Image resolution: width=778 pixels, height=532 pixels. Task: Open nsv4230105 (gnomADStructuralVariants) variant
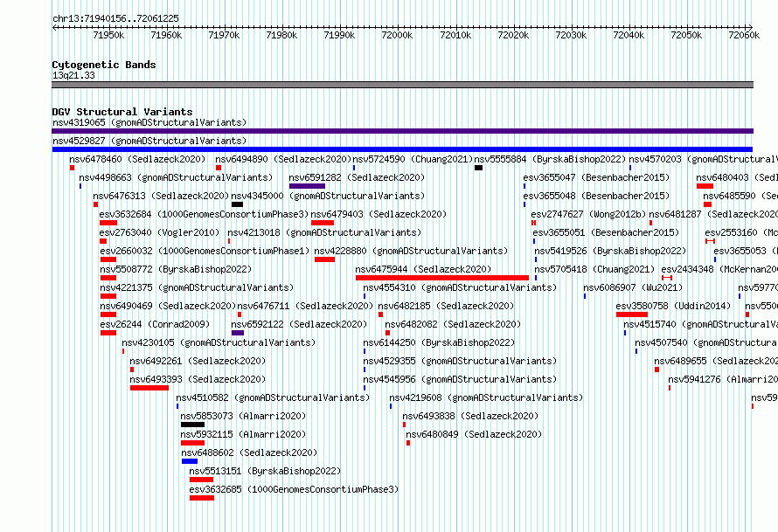219,342
